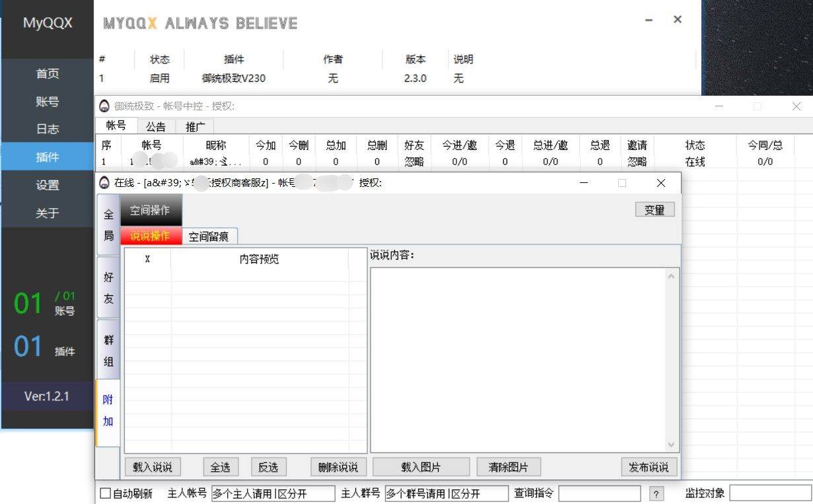Viewport: 813px width, 504px height.
Task: Click the 发布说说 button
Action: [648, 467]
